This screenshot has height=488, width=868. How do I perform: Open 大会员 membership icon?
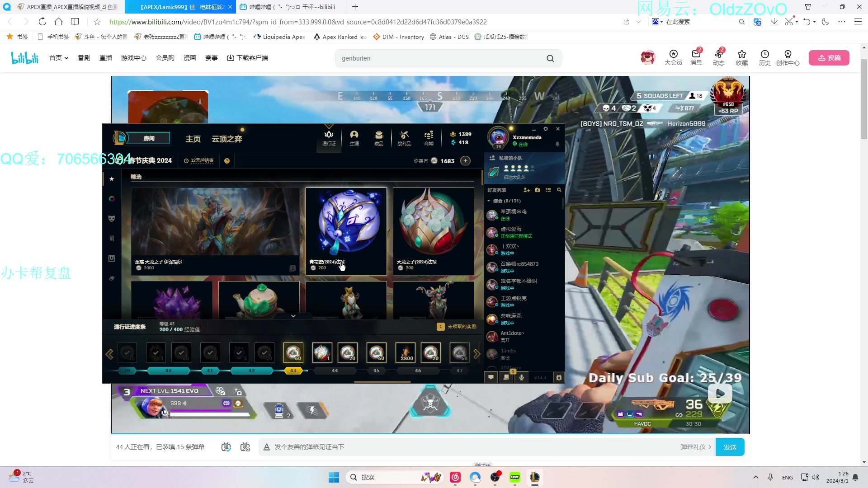tap(673, 57)
